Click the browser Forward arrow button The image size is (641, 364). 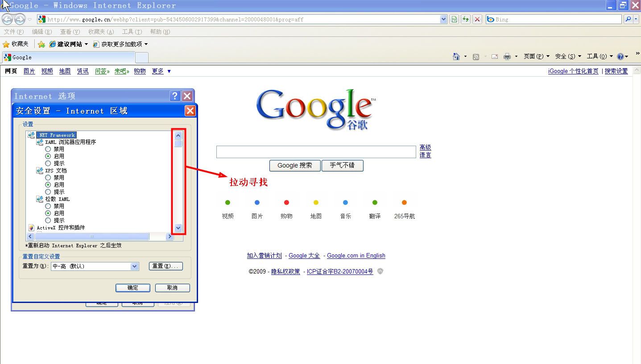tap(20, 19)
